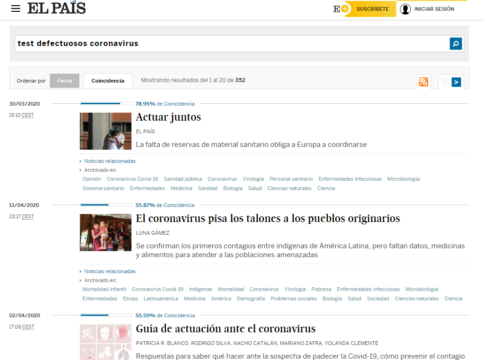Click the previous results page arrow
Image resolution: width=485 pixels, height=360 pixels.
445,82
